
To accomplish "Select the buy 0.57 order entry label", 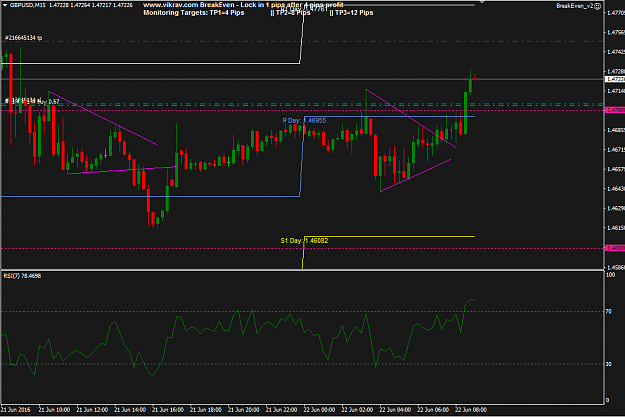I will 32,101.
